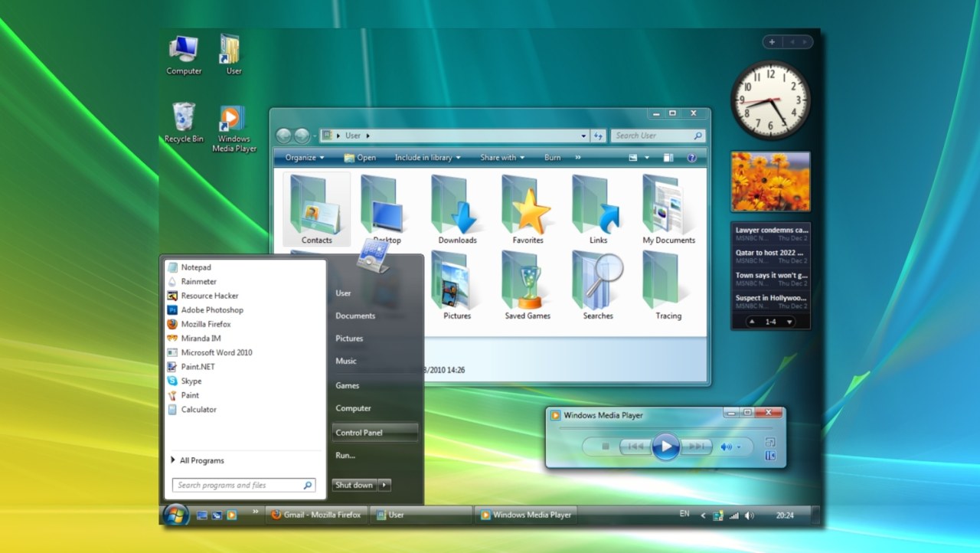Screen dimensions: 980x553
Task: Open the Recycle Bin desktop icon
Action: tap(184, 123)
